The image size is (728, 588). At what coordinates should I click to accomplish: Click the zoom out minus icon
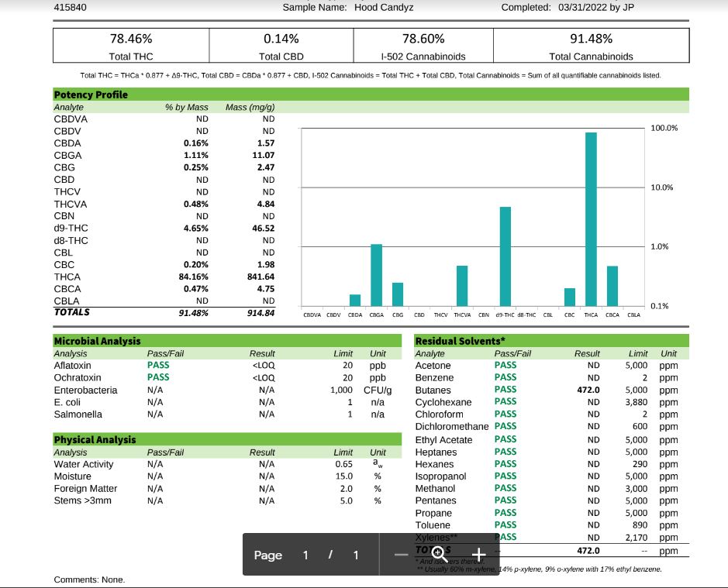click(401, 555)
